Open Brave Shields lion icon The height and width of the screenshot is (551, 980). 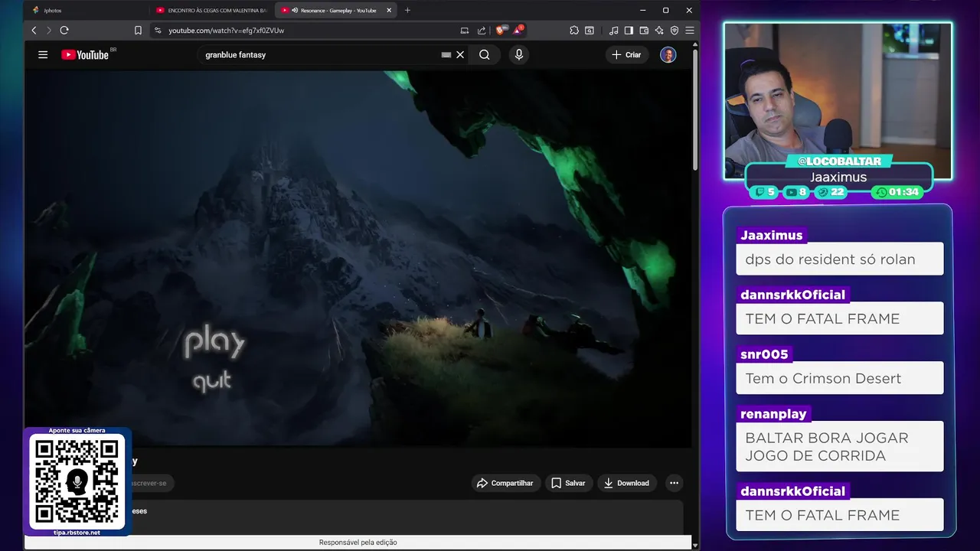(501, 31)
